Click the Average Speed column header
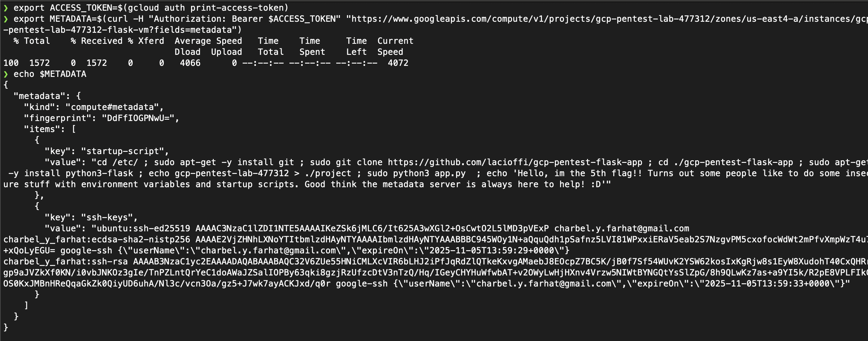 [208, 41]
